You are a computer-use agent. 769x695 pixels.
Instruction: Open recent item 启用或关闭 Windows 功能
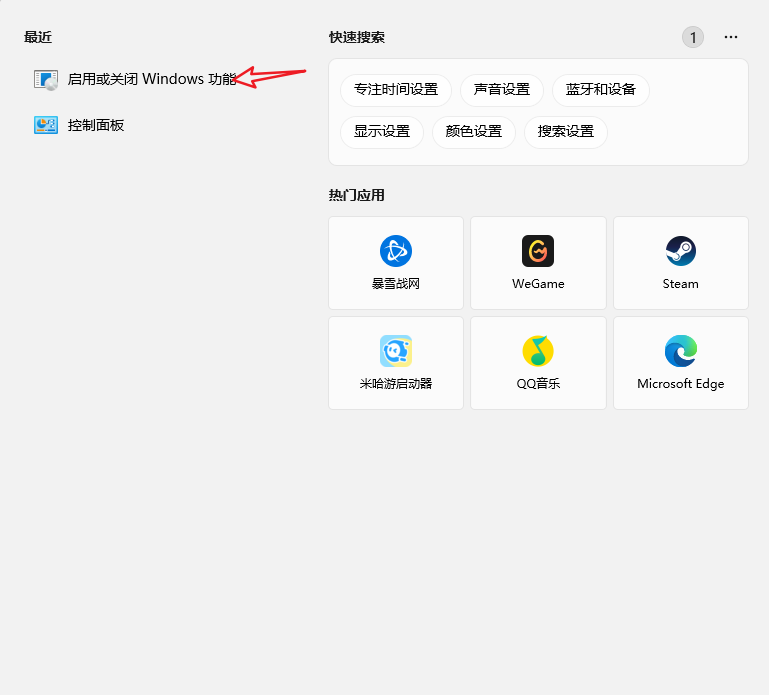pos(153,79)
